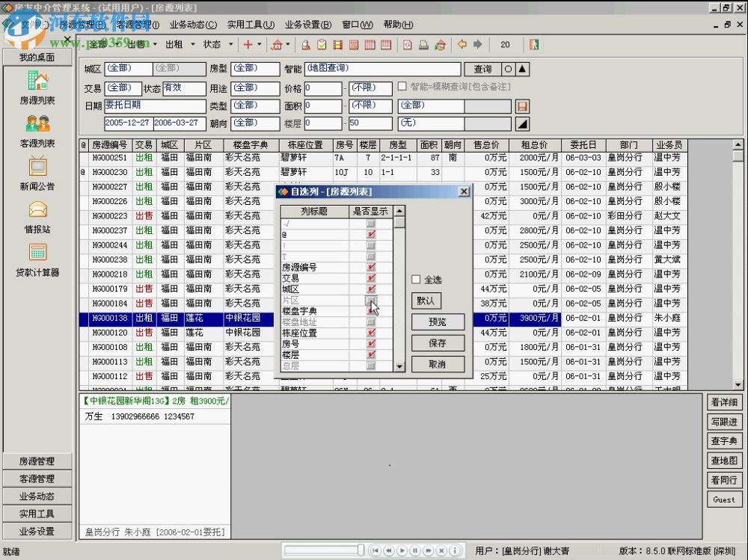Screen dimensions: 748x560
Task: Click the left arrow back icon in toolbar
Action: point(462,45)
